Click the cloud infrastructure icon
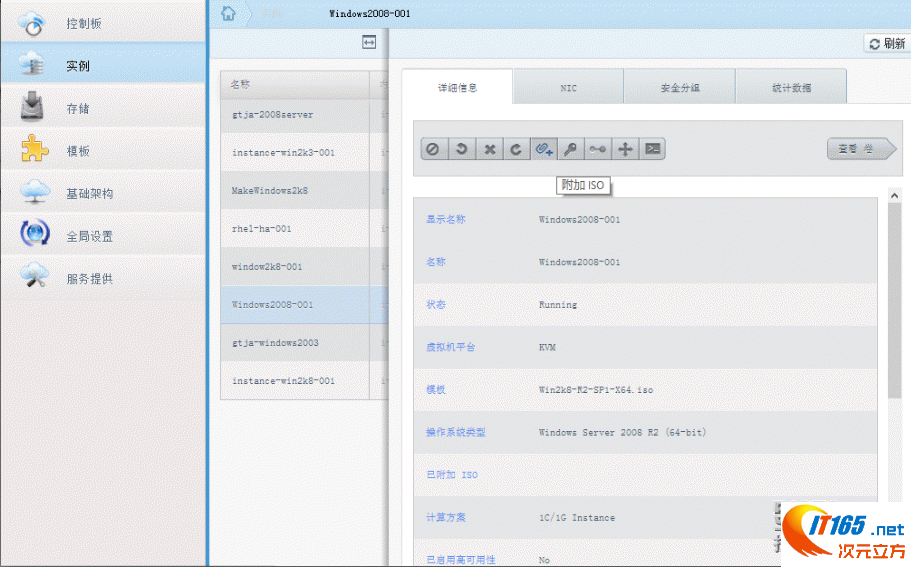Screen dimensions: 911x567 click(35, 191)
